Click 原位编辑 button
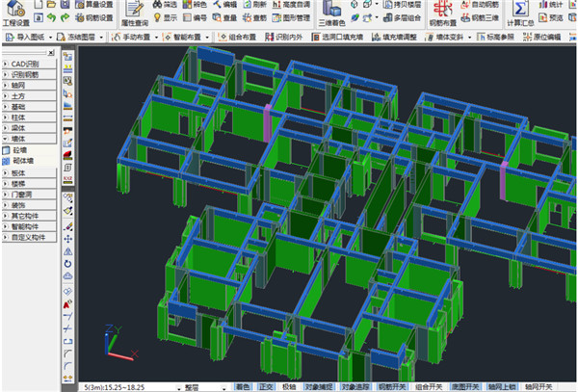This screenshot has width=578, height=392. click(541, 37)
